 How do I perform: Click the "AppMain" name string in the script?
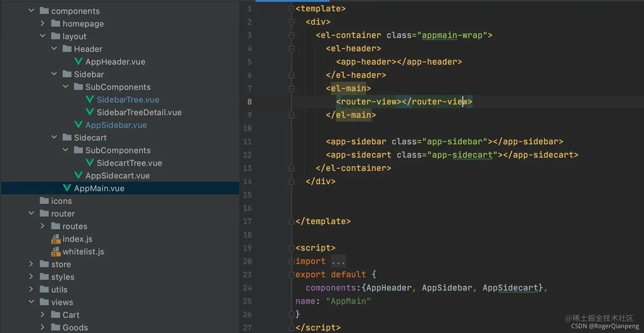348,301
